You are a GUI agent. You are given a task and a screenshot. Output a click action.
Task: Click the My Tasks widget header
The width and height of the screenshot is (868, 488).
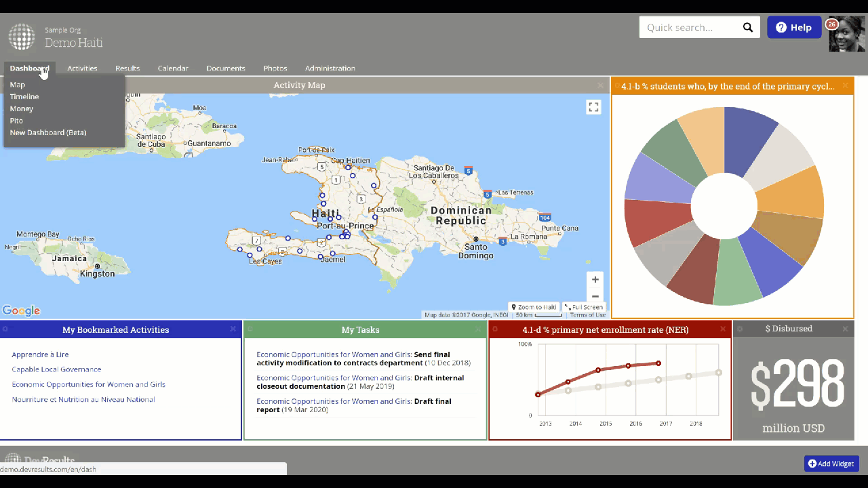tap(360, 329)
